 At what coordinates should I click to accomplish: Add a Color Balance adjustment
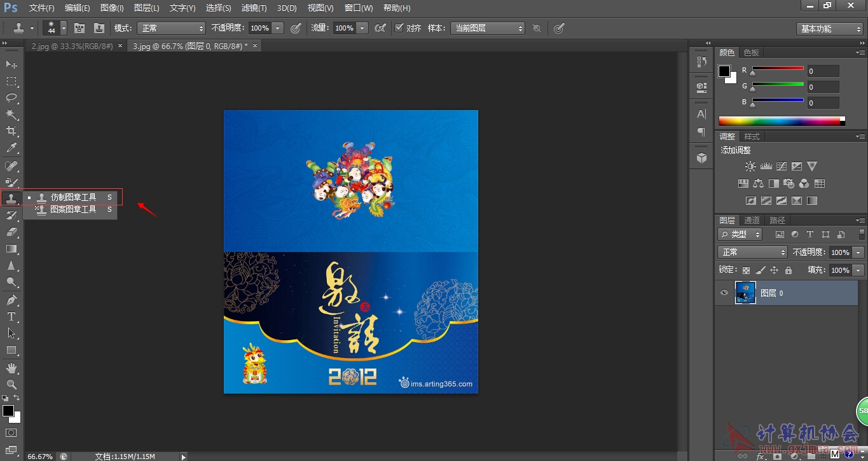pos(758,184)
